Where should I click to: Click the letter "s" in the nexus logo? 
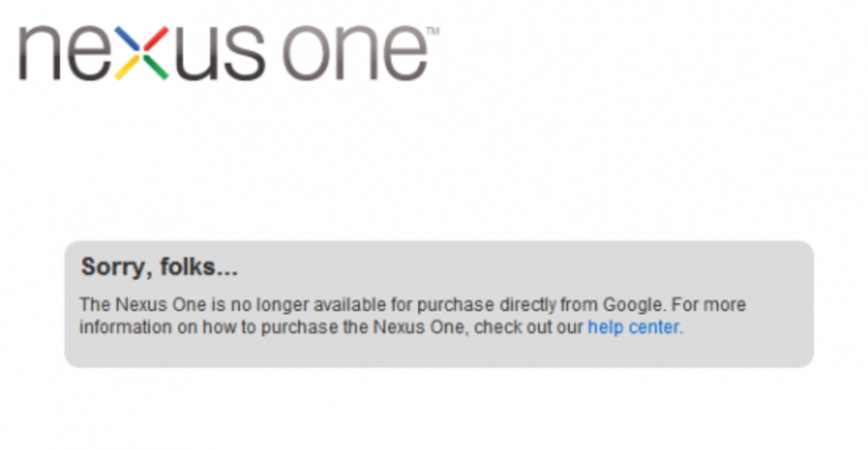244,54
